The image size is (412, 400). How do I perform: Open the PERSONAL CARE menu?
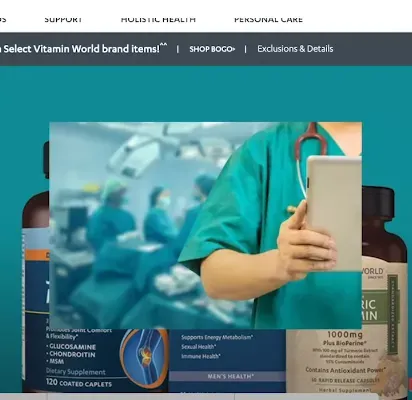269,19
